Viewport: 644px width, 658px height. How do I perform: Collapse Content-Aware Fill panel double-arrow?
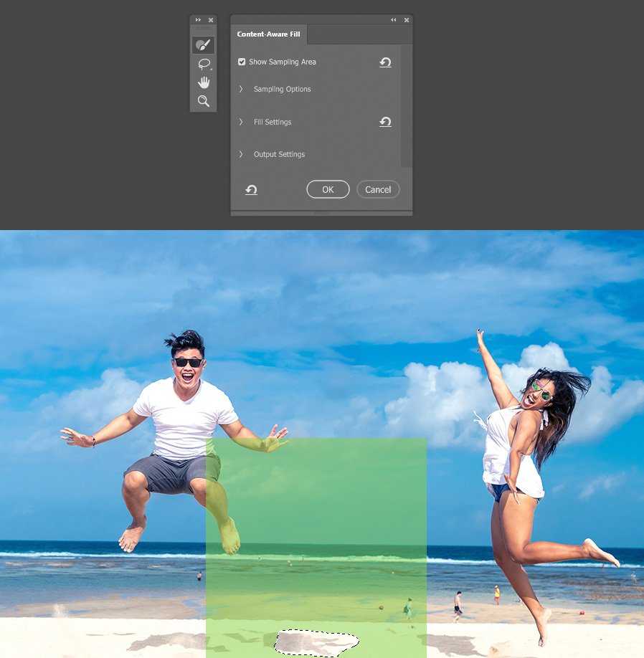[393, 20]
